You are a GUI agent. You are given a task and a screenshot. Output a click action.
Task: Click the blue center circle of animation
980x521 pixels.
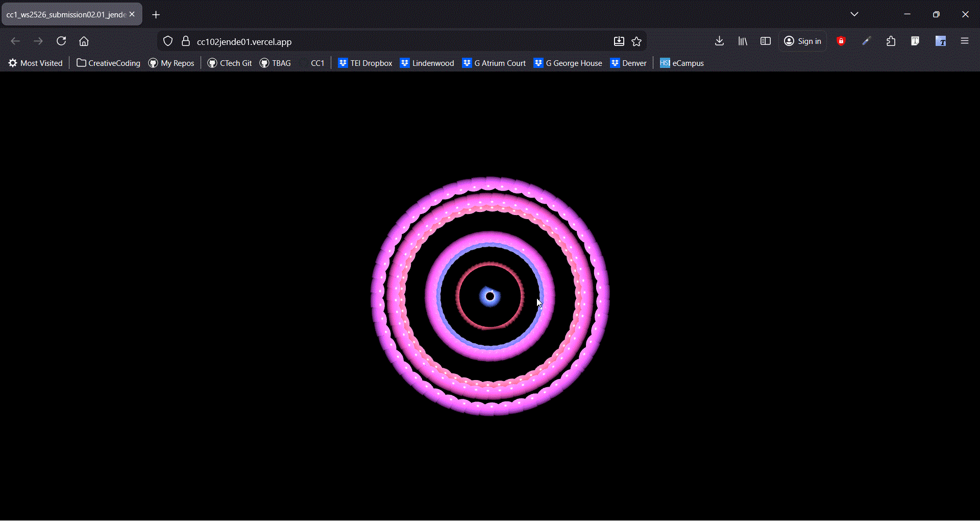[x=490, y=296]
